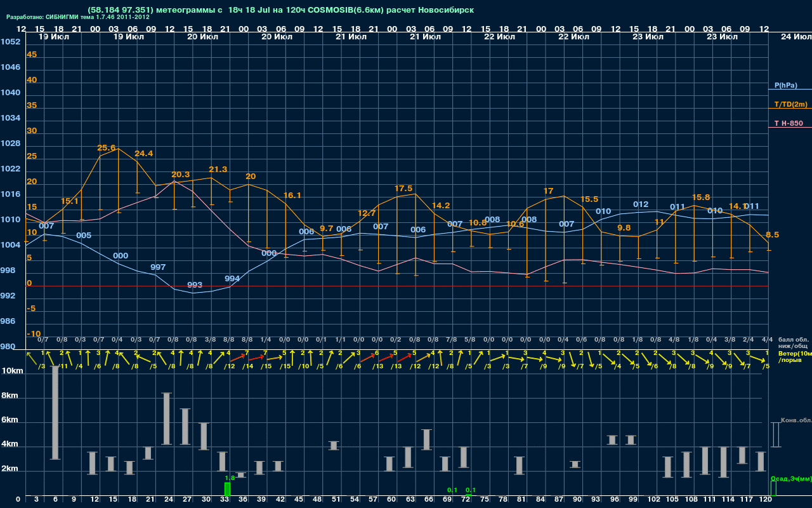Image resolution: width=812 pixels, height=508 pixels.
Task: Click the 997 pressure label
Action: click(158, 267)
